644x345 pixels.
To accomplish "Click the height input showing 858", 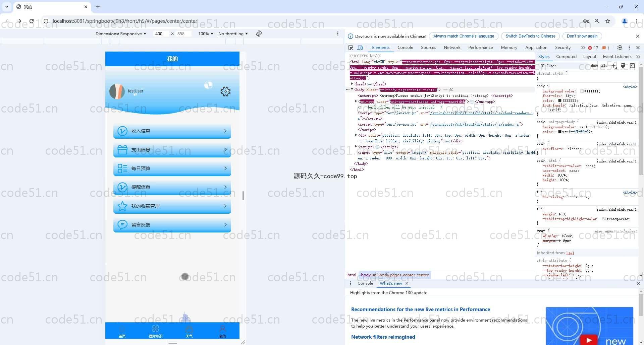I will [x=183, y=33].
